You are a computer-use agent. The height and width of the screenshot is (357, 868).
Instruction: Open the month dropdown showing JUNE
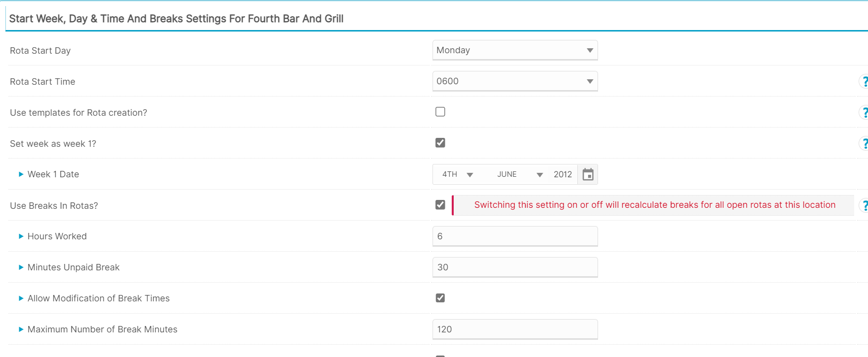520,174
